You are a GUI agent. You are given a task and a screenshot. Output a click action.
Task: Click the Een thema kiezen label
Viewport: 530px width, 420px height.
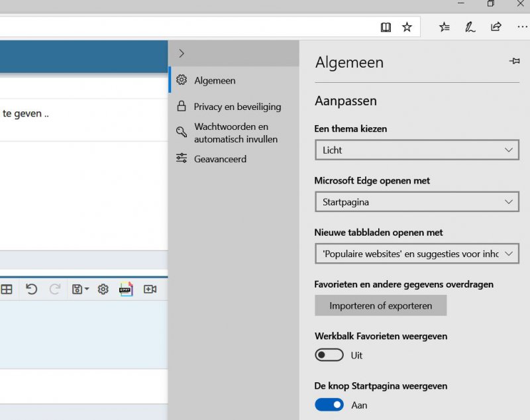(350, 129)
